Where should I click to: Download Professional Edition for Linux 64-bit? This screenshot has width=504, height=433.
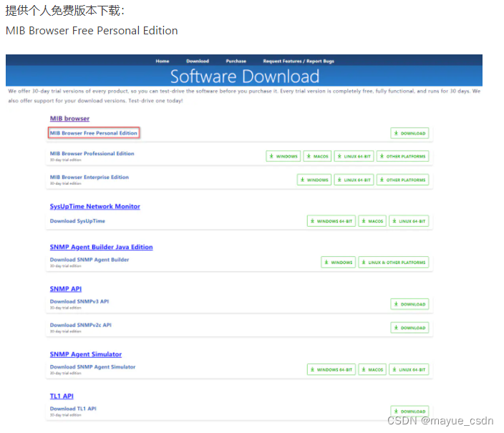354,156
